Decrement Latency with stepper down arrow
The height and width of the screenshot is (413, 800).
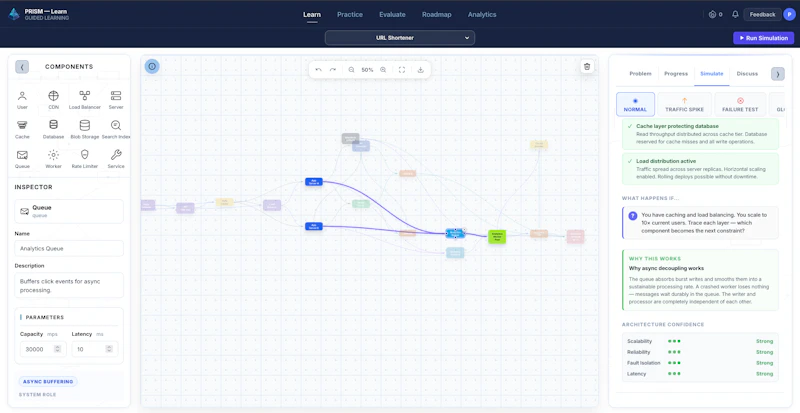tap(109, 351)
